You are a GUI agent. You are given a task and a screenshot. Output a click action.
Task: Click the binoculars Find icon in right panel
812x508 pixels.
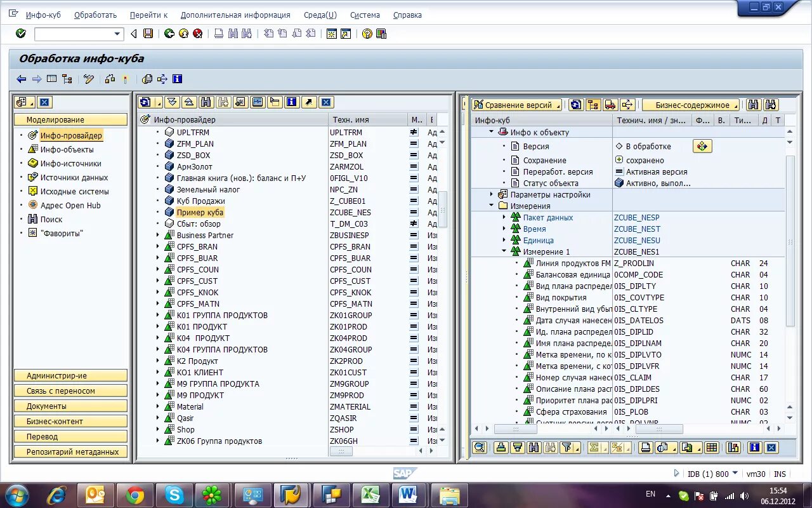(754, 105)
